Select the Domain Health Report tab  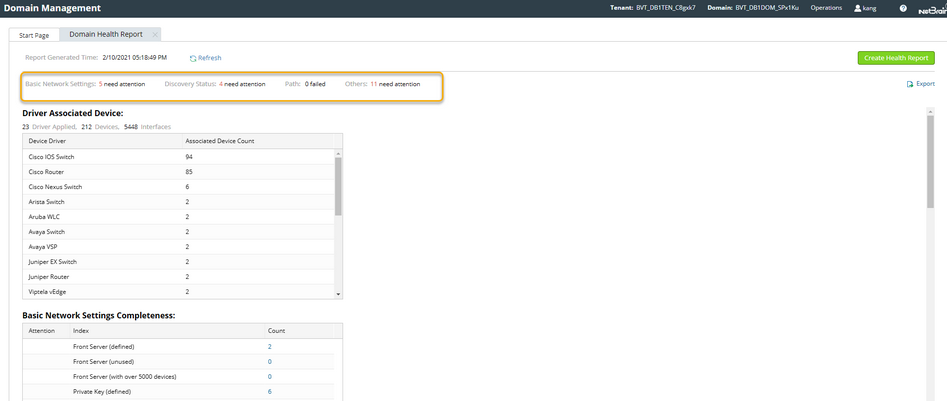(106, 34)
